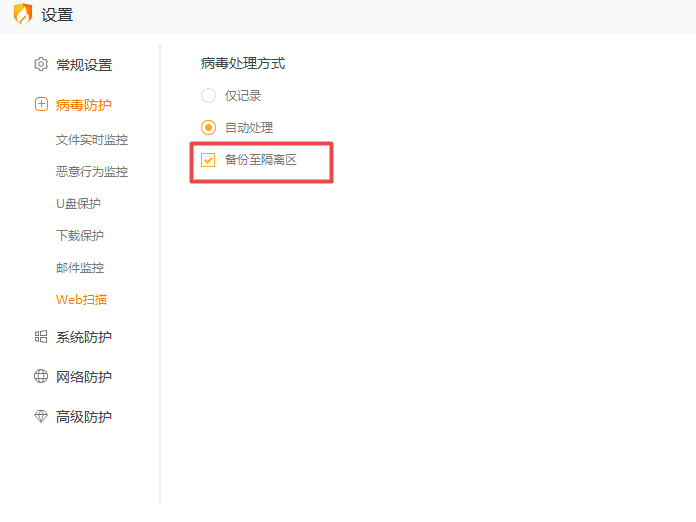696x522 pixels.
Task: Open the 高级防护 category
Action: (x=83, y=417)
